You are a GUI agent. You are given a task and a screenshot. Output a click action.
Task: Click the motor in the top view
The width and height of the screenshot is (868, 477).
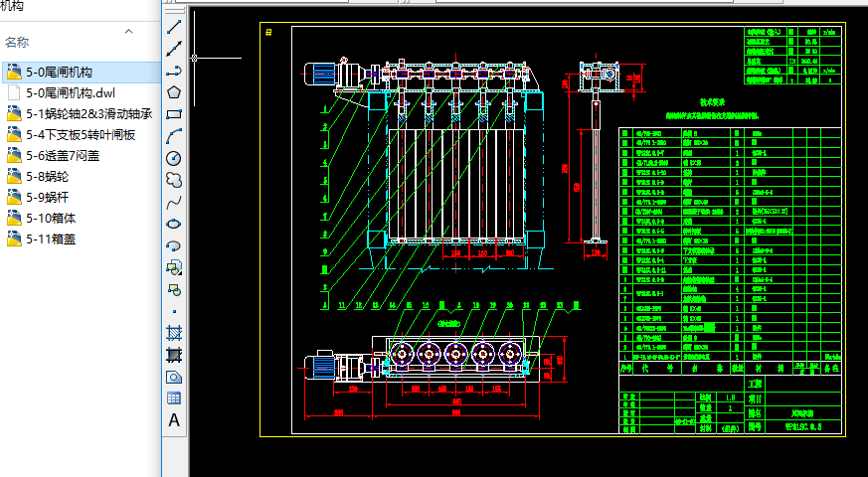pyautogui.click(x=321, y=366)
